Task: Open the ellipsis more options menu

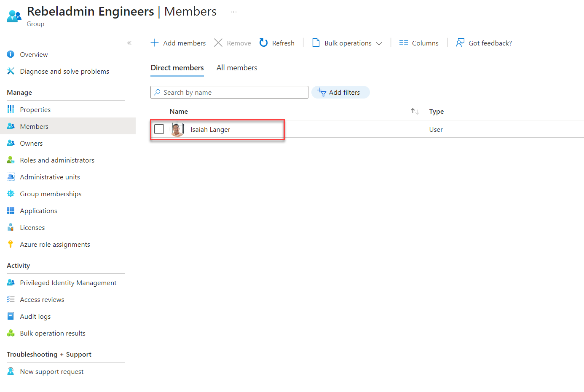Action: coord(233,12)
